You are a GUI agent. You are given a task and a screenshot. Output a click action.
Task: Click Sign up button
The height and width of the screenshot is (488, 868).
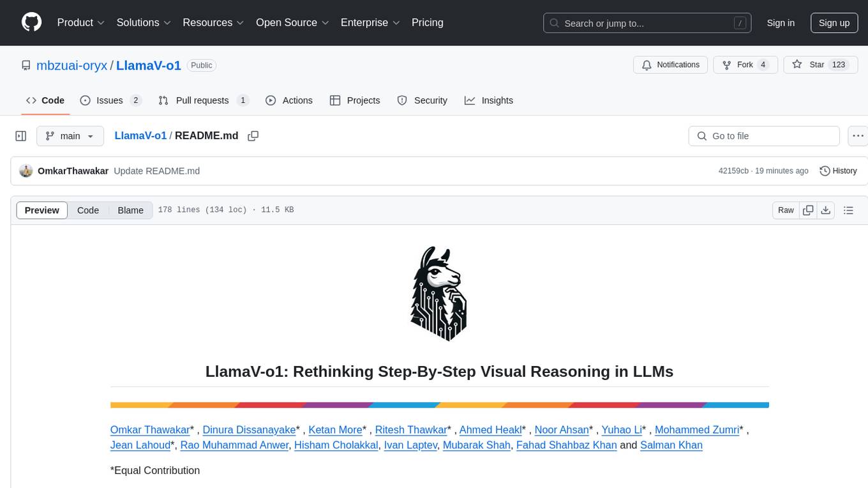click(834, 23)
